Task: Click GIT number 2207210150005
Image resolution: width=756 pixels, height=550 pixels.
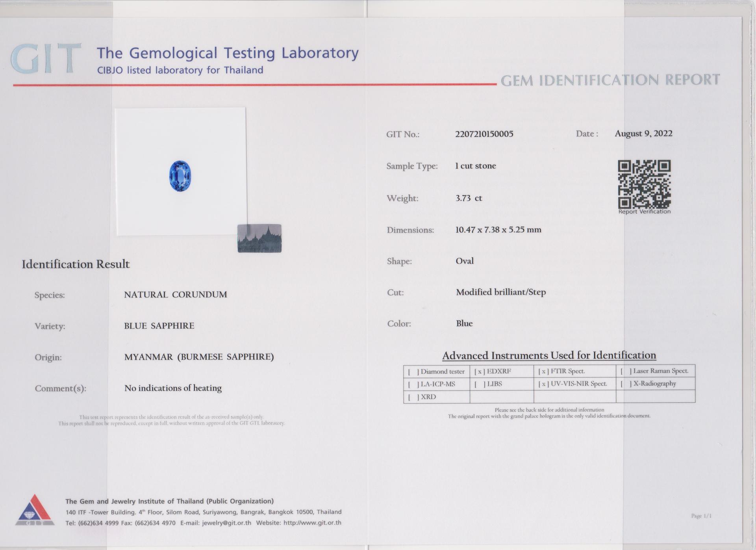Action: [484, 134]
